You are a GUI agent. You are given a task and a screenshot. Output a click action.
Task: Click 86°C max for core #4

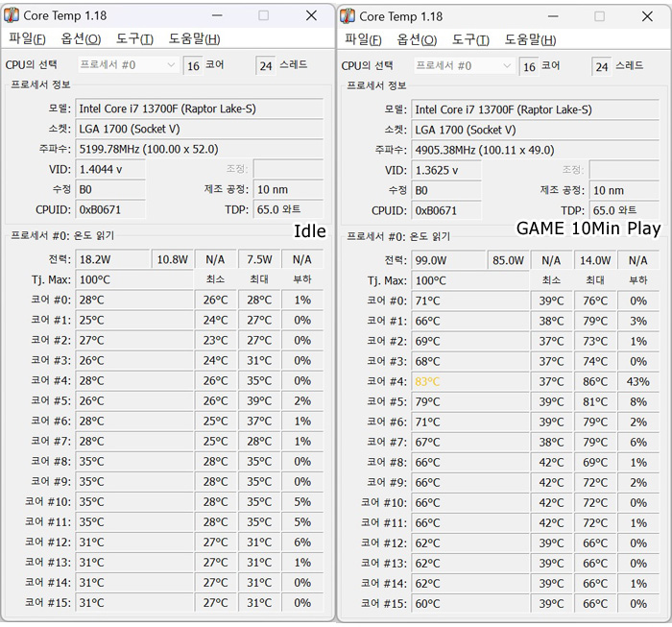595,381
